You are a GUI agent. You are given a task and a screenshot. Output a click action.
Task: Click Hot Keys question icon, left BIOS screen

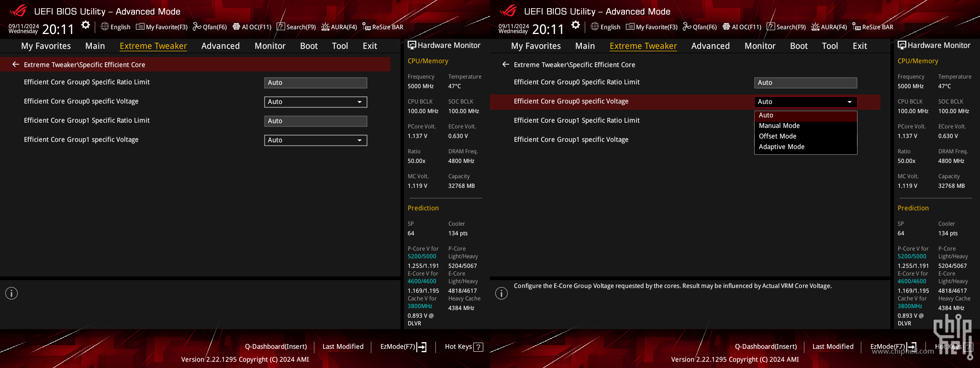(x=478, y=347)
